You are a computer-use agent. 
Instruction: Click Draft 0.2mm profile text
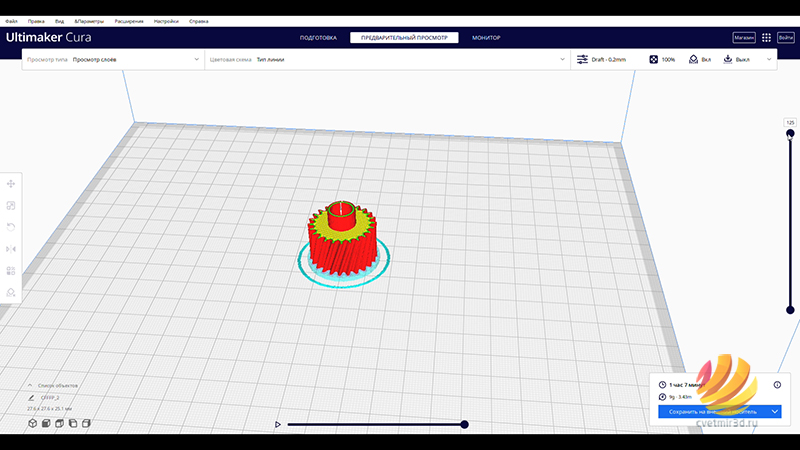[609, 60]
